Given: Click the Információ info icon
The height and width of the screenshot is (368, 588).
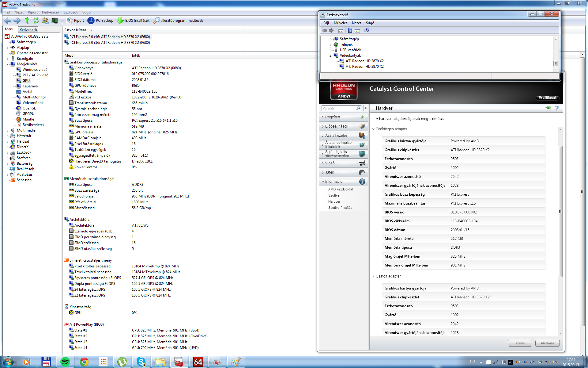Looking at the screenshot, I should coord(362,182).
